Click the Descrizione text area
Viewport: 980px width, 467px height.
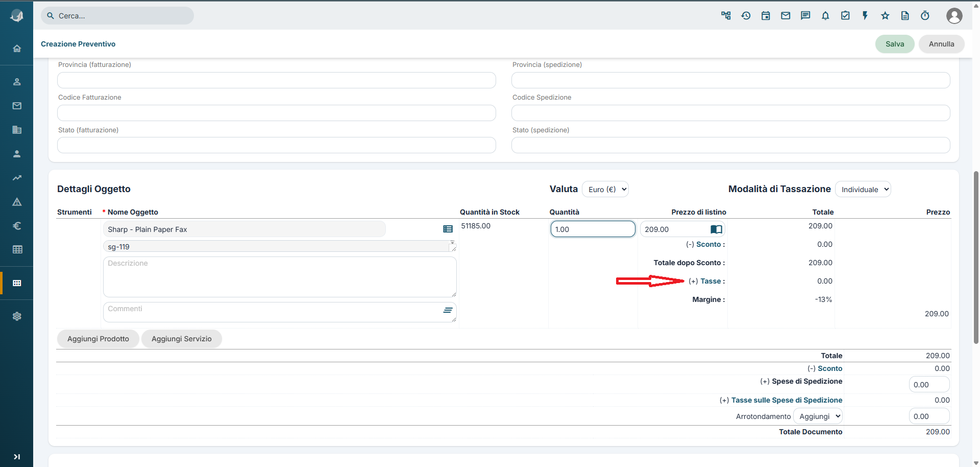click(x=280, y=277)
